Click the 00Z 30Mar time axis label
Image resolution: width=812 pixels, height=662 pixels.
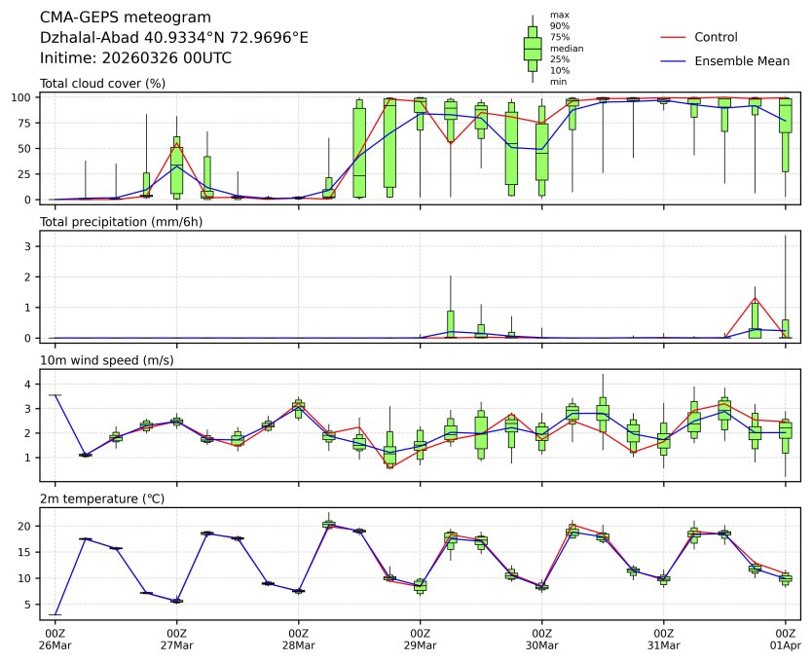tap(541, 639)
